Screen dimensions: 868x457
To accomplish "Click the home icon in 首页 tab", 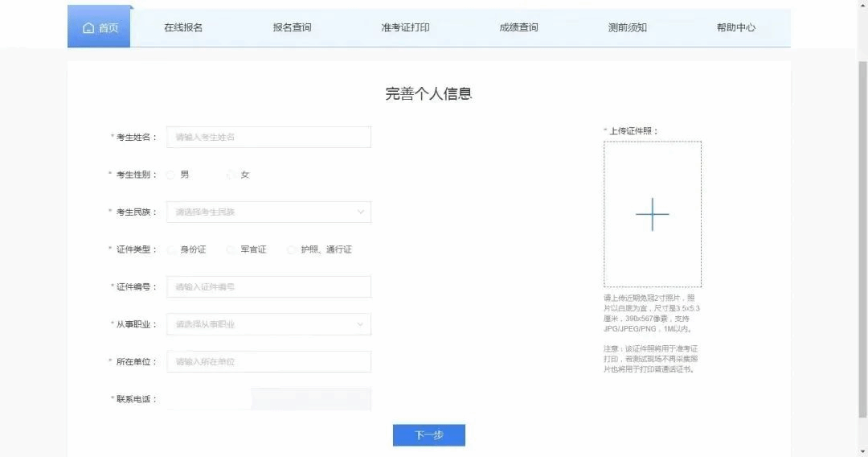I will [x=88, y=28].
